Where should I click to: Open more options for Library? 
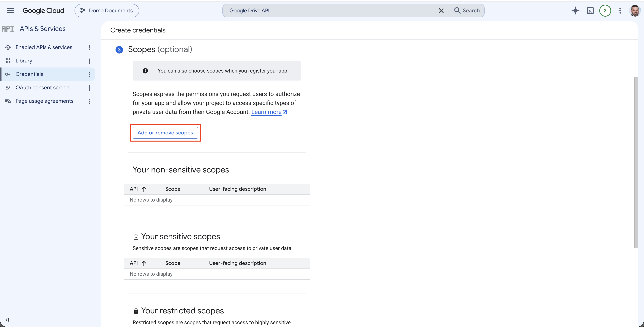point(89,61)
